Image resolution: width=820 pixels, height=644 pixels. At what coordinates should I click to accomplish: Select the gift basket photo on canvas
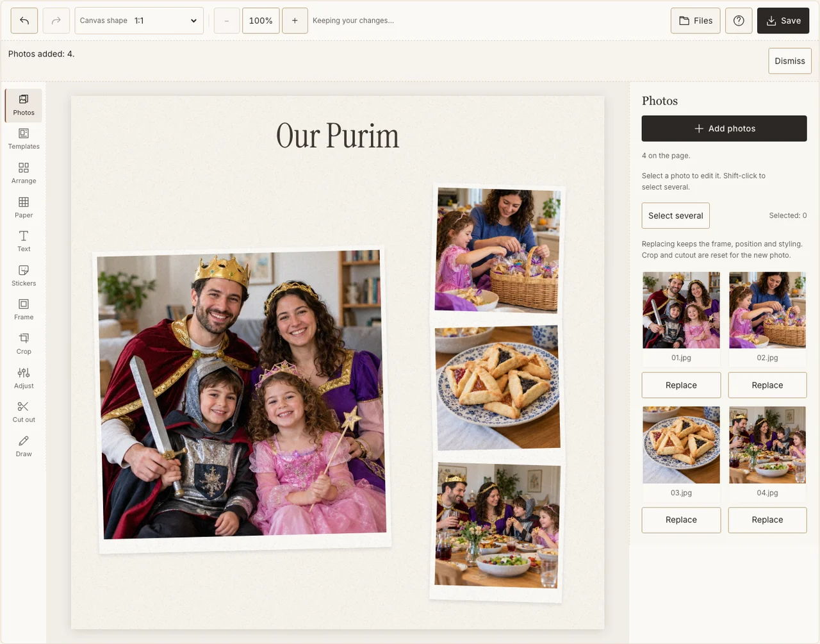coord(497,251)
